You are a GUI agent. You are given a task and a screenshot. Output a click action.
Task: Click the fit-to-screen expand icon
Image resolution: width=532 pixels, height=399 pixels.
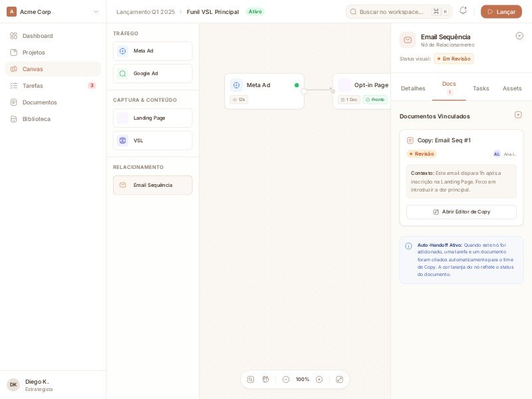339,379
